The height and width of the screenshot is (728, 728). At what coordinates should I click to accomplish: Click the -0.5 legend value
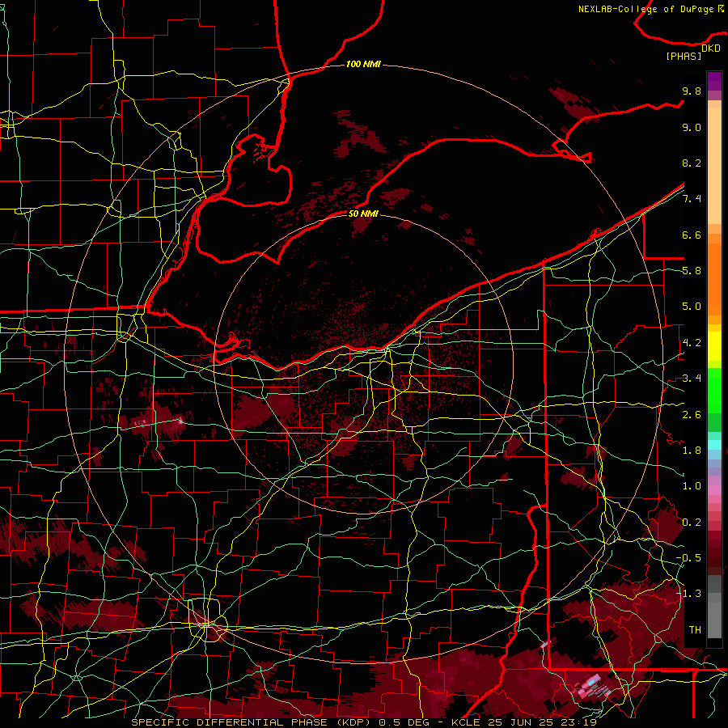click(x=688, y=558)
